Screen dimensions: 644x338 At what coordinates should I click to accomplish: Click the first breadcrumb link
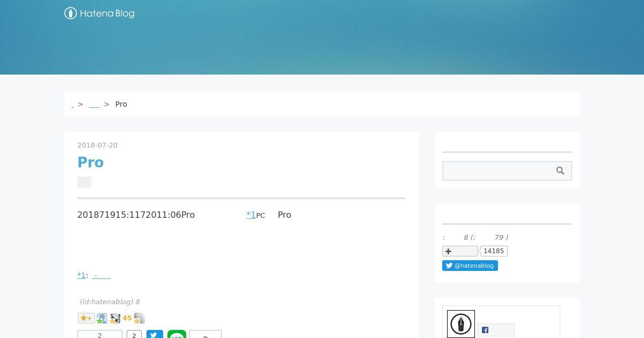pyautogui.click(x=72, y=105)
